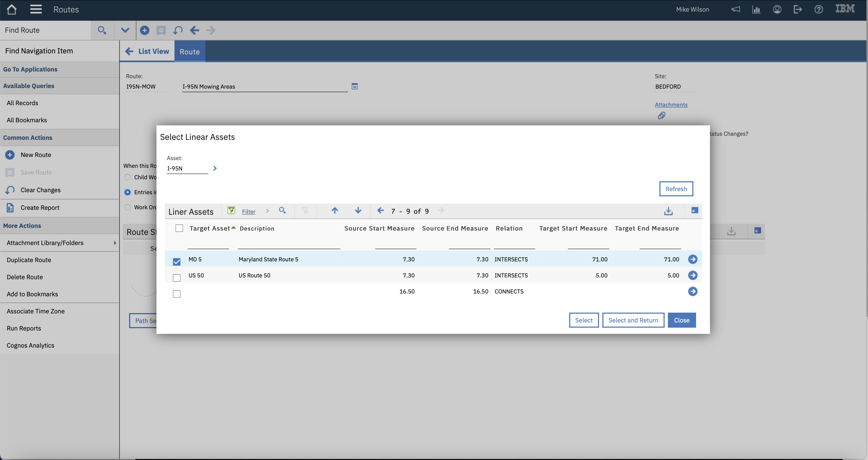The width and height of the screenshot is (868, 460).
Task: Open the hamburger navigation menu
Action: (36, 9)
